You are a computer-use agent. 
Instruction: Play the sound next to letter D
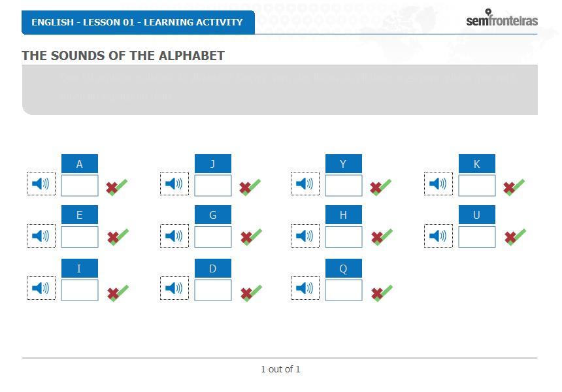pyautogui.click(x=174, y=288)
